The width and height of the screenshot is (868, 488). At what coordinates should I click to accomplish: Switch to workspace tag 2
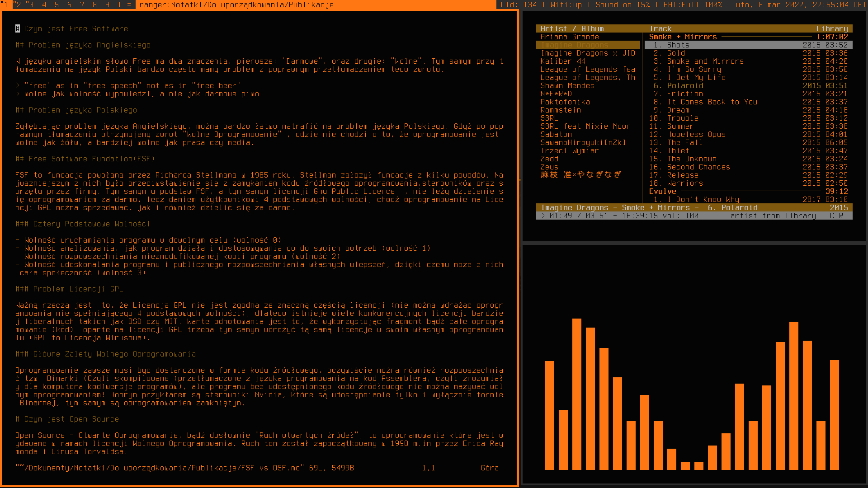17,5
